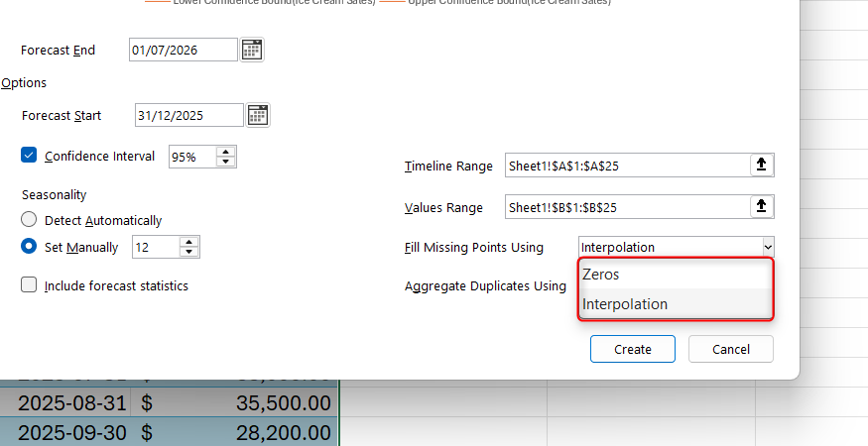Image resolution: width=868 pixels, height=446 pixels.
Task: Click the Seasonality group label
Action: click(55, 195)
